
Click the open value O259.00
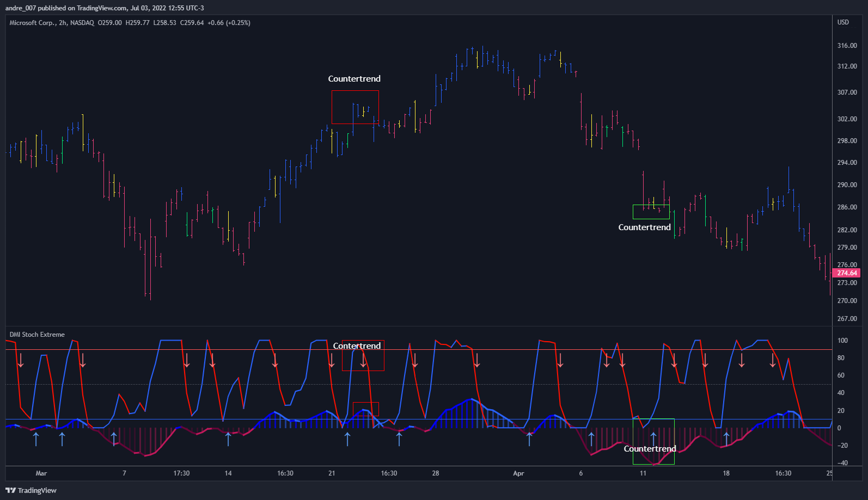[x=110, y=23]
